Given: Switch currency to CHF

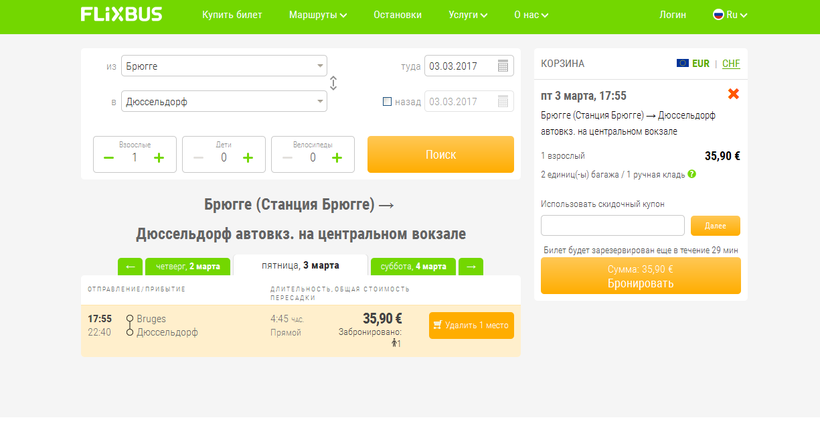Looking at the screenshot, I should tap(731, 63).
